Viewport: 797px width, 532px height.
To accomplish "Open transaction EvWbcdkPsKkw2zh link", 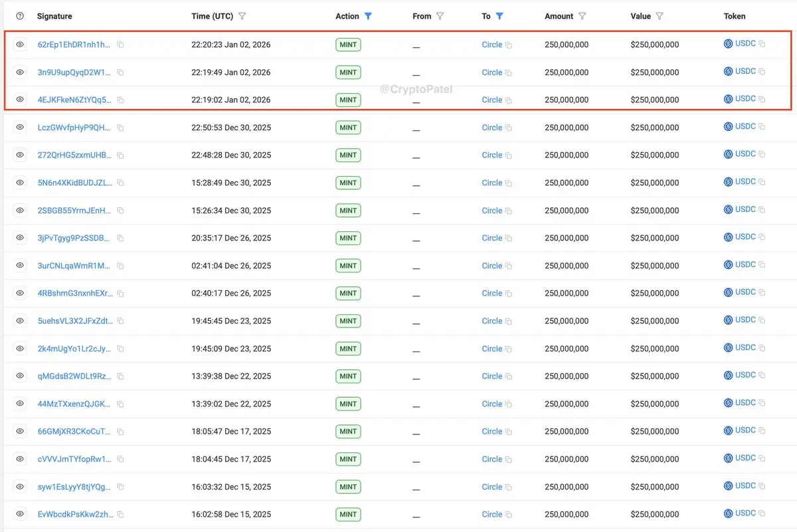I will point(74,514).
